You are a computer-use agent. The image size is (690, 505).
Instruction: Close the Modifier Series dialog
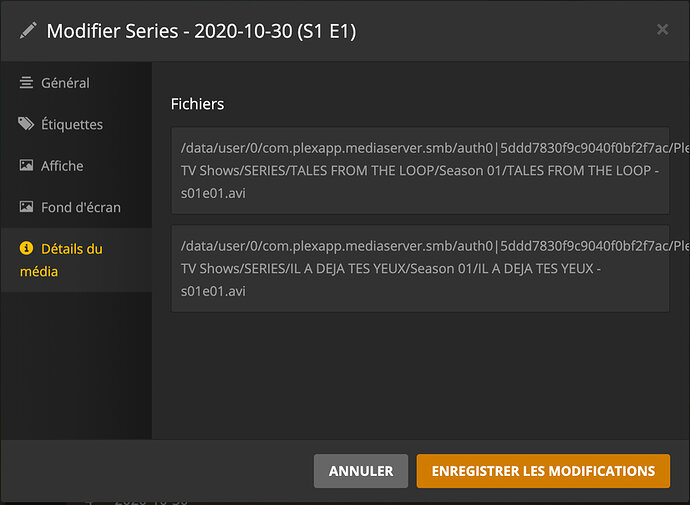pos(662,29)
